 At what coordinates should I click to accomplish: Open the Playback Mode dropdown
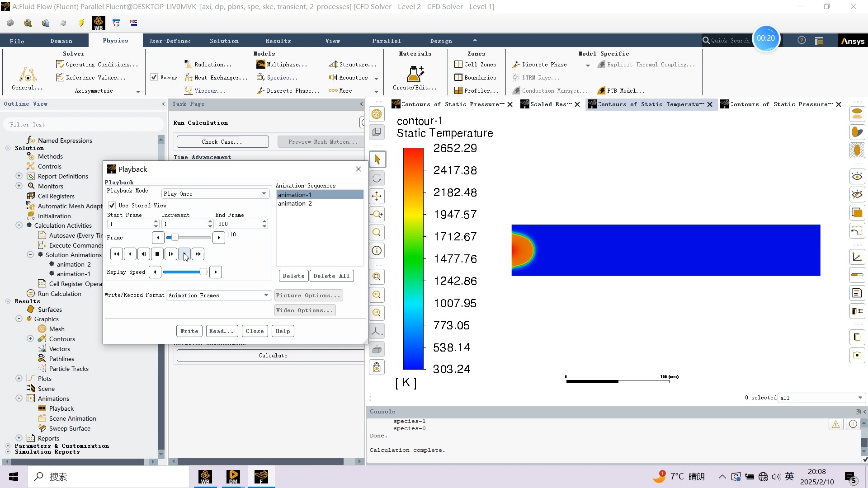tap(215, 194)
